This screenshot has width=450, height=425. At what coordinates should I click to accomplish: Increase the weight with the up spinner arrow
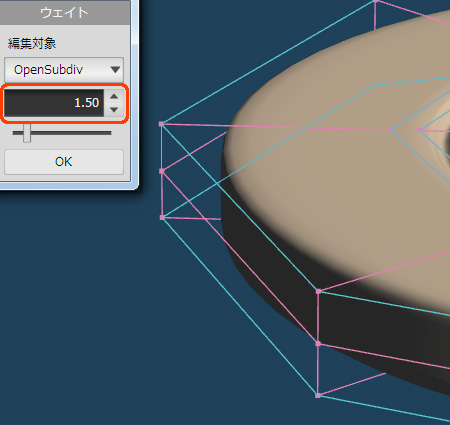(x=114, y=96)
